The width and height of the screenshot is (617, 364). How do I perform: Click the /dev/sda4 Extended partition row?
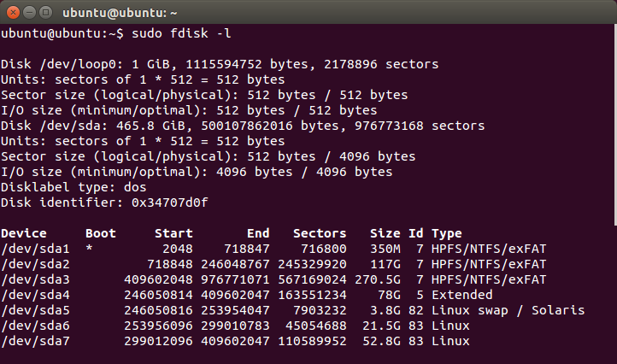(x=247, y=295)
